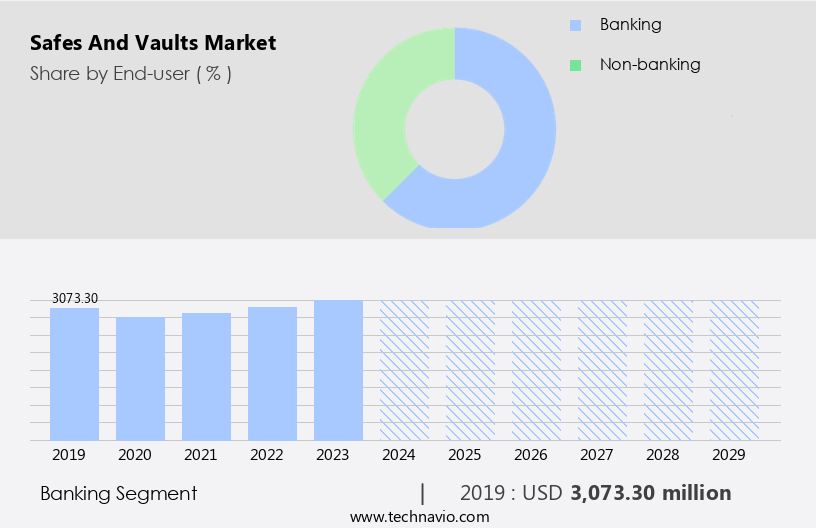Screen dimensions: 816x528
Task: Click the 2019 axis label
Action: [x=69, y=455]
